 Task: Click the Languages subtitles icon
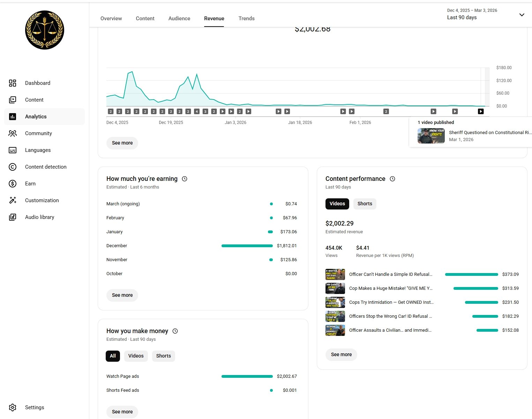tap(13, 150)
